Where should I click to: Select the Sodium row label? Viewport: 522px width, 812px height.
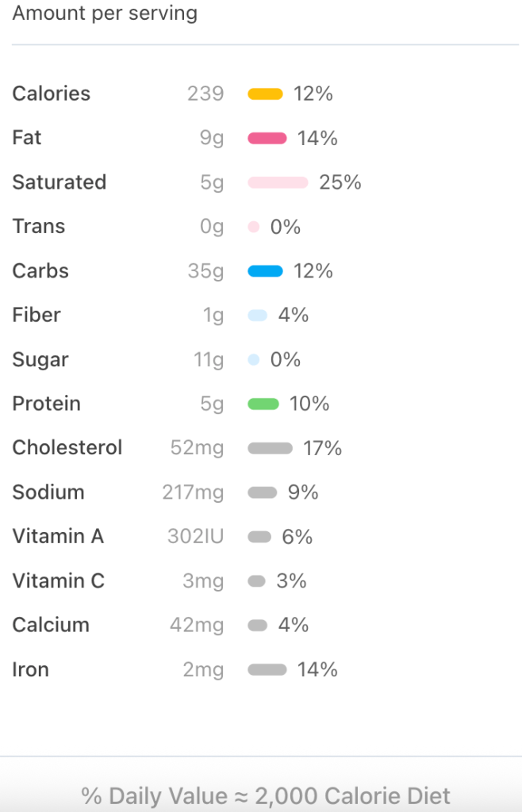(x=48, y=492)
